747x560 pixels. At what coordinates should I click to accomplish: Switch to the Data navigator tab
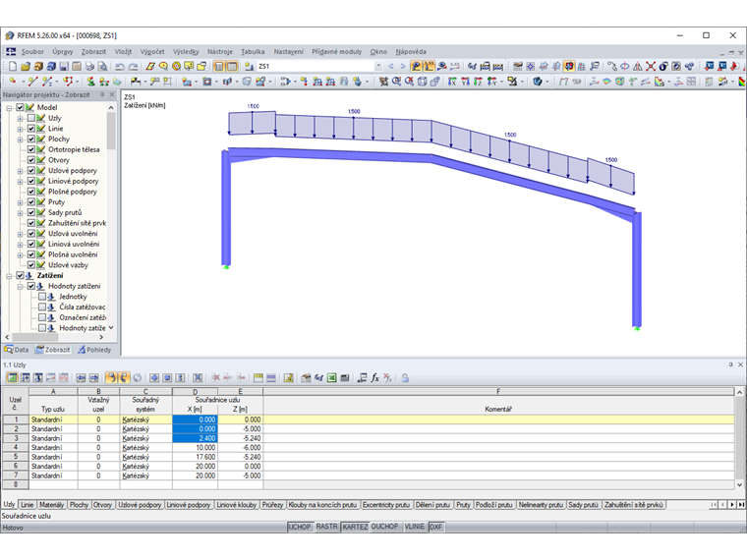pyautogui.click(x=17, y=350)
